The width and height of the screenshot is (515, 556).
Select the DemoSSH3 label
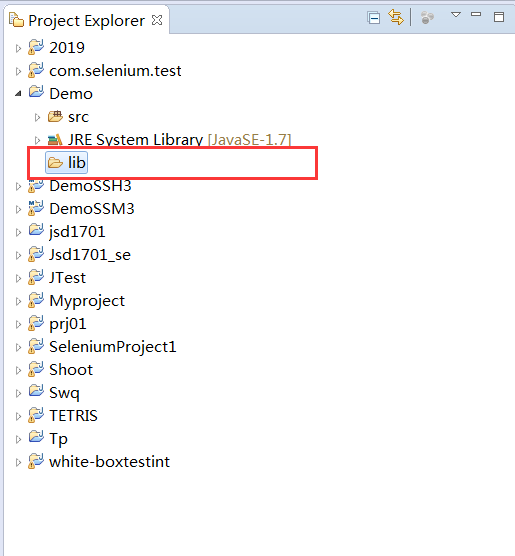click(90, 186)
